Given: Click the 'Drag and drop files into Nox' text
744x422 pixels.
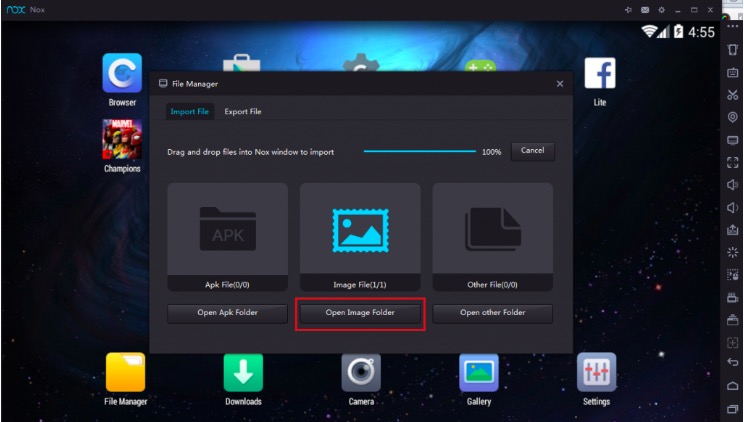Looking at the screenshot, I should tap(251, 152).
